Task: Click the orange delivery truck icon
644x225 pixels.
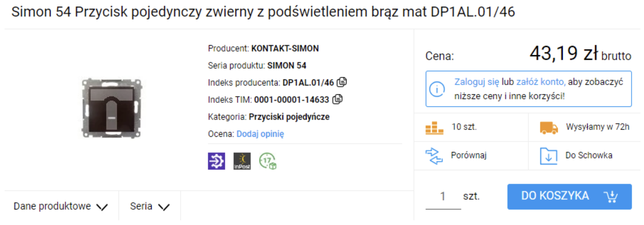Action: [548, 127]
